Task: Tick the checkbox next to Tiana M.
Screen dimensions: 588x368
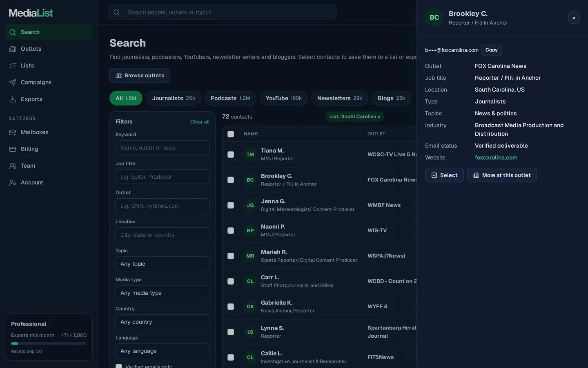Action: (231, 155)
